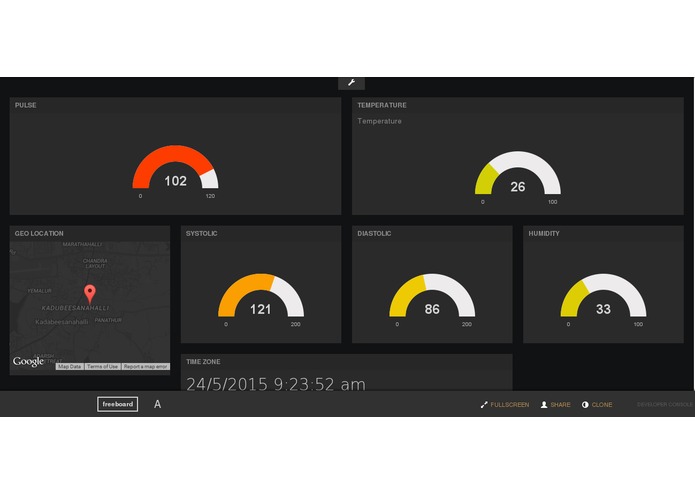Click the HUMIDITY pane title
695x494 pixels.
(x=544, y=233)
